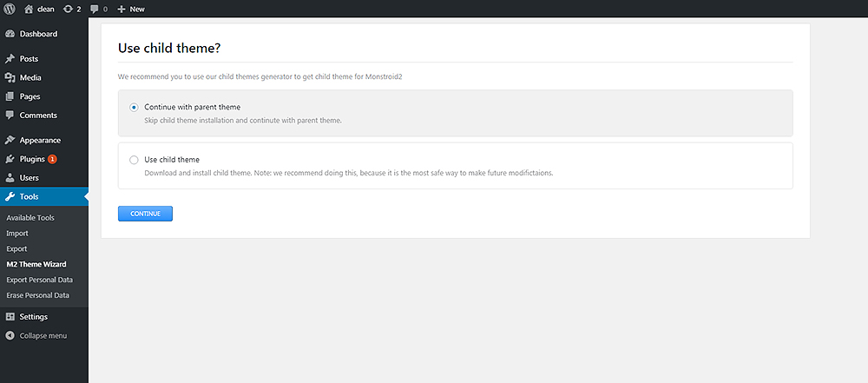The image size is (868, 383).
Task: Open the New content dropdown
Action: pos(131,9)
